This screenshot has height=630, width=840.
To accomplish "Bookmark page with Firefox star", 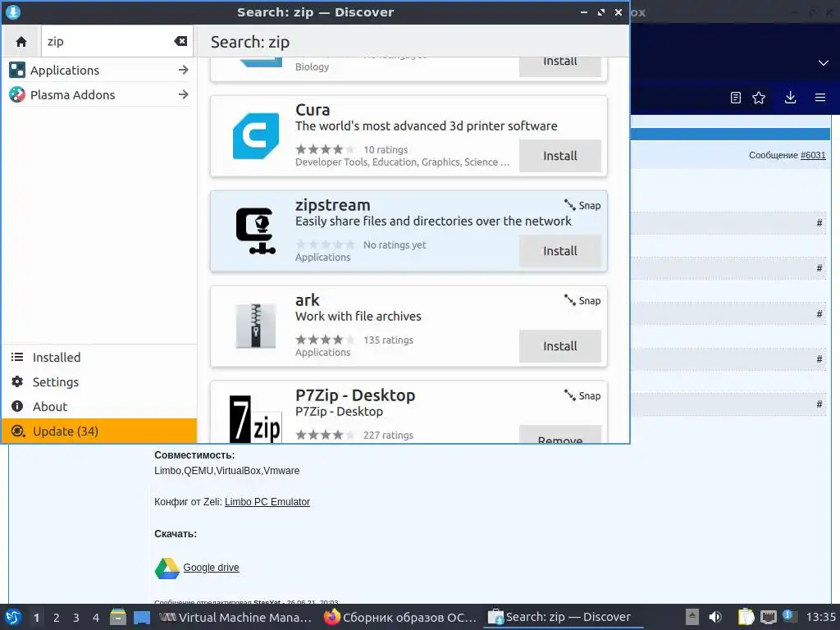I will click(759, 98).
